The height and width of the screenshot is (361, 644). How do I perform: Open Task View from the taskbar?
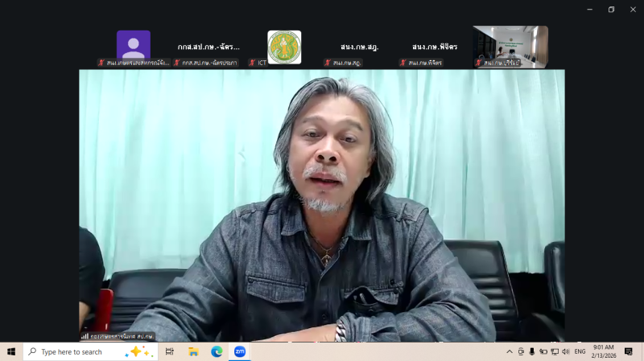[170, 351]
